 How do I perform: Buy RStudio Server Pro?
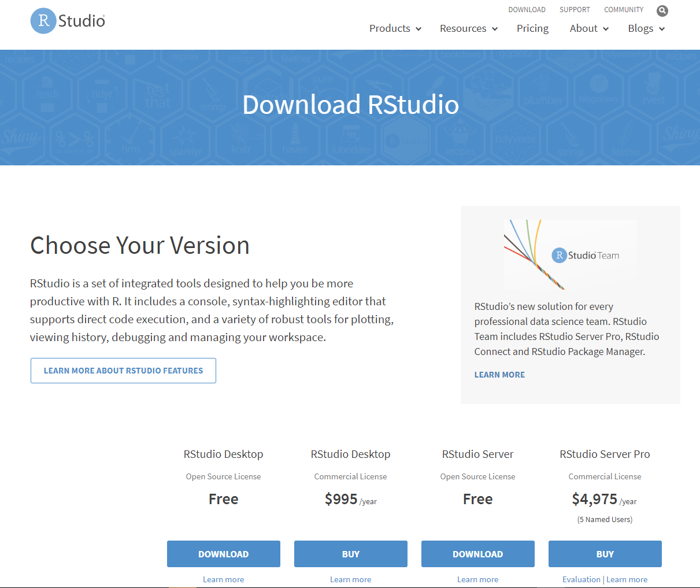click(605, 554)
